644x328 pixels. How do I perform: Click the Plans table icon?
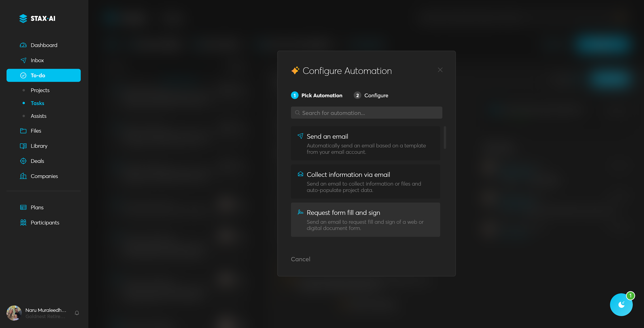pyautogui.click(x=23, y=207)
